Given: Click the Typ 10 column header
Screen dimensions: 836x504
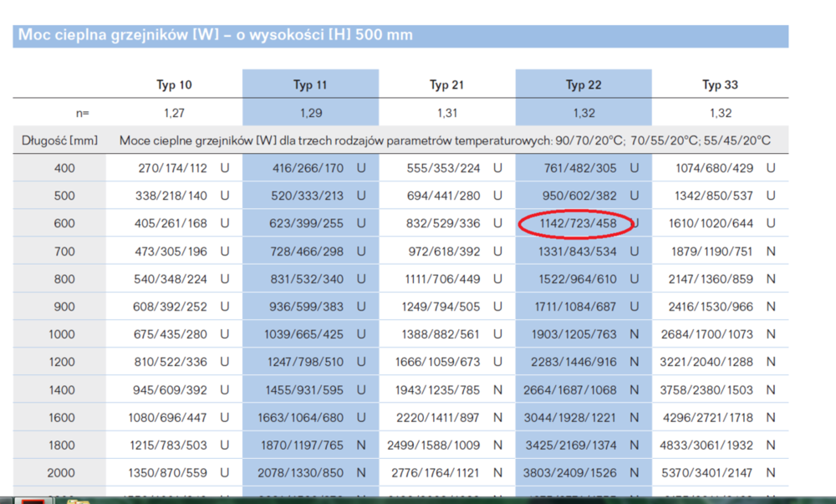Looking at the screenshot, I should 174,85.
